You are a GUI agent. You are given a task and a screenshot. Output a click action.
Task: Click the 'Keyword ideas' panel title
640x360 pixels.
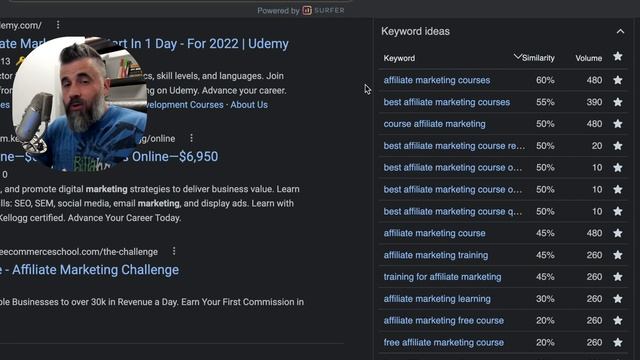coord(415,31)
